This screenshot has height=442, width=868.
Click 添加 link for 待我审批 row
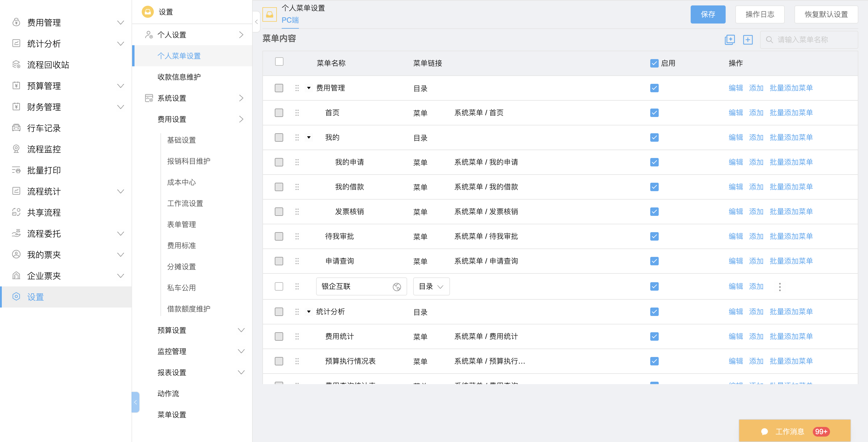pyautogui.click(x=756, y=236)
